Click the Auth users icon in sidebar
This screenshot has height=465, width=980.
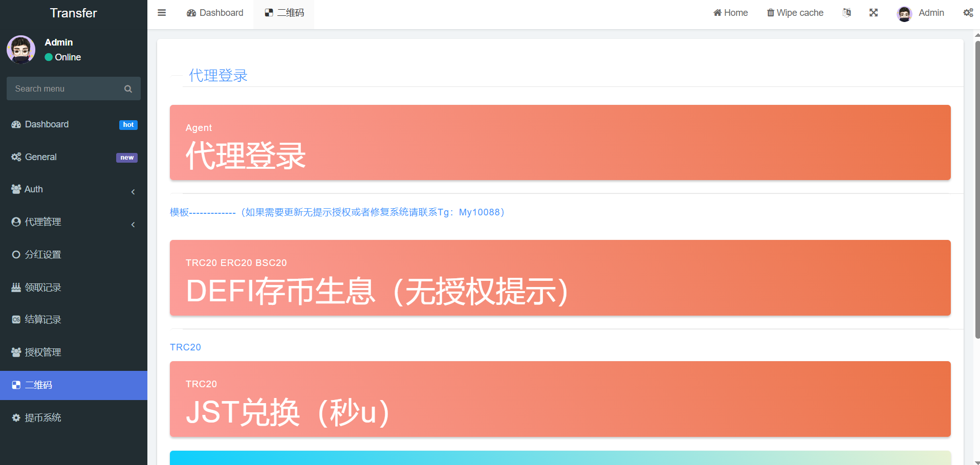(x=16, y=189)
